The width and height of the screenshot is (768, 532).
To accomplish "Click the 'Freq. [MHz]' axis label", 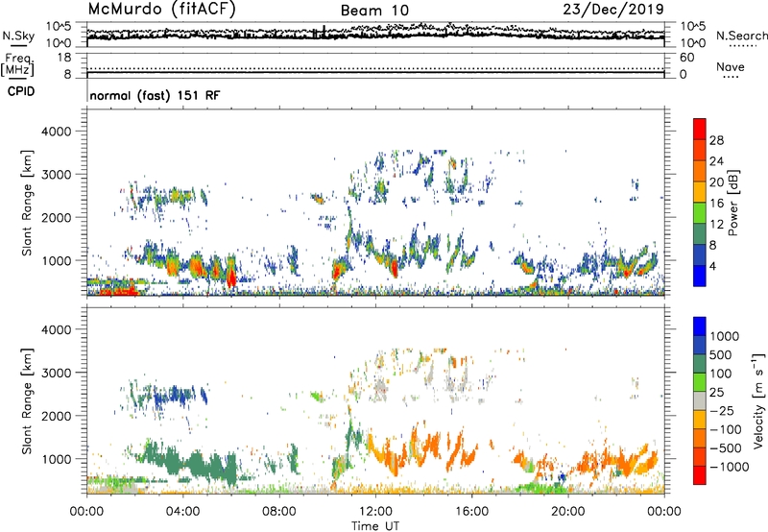I will pyautogui.click(x=17, y=64).
